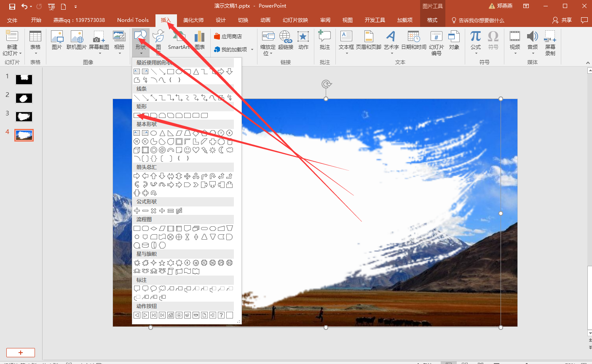Image resolution: width=592 pixels, height=364 pixels.
Task: Open the 相册 Photo Album dropdown
Action: tap(119, 53)
